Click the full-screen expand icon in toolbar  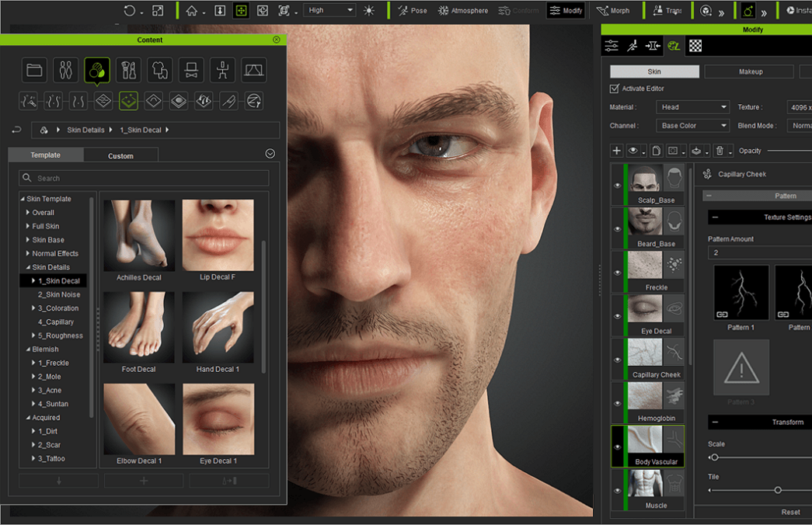click(158, 10)
